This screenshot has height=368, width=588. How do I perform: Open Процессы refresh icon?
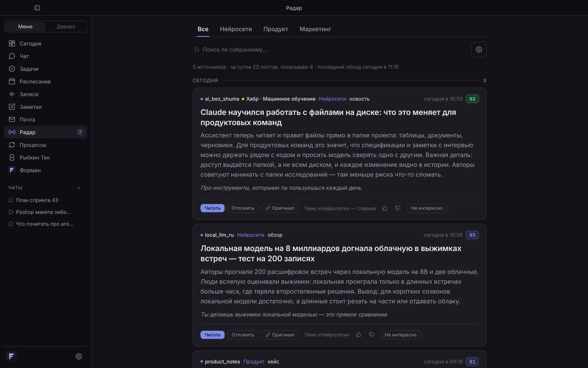click(12, 145)
